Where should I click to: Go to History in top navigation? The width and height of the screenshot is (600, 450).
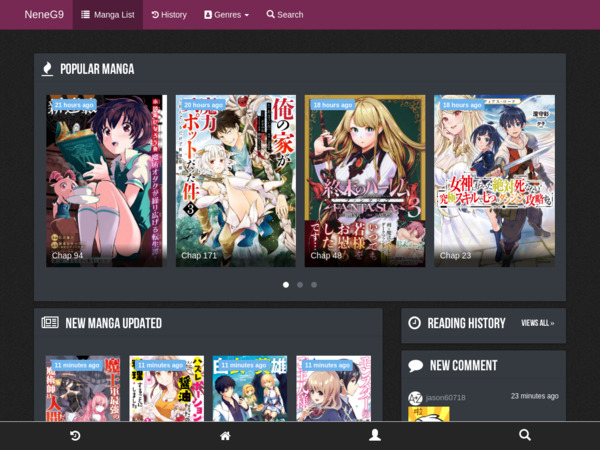point(169,15)
